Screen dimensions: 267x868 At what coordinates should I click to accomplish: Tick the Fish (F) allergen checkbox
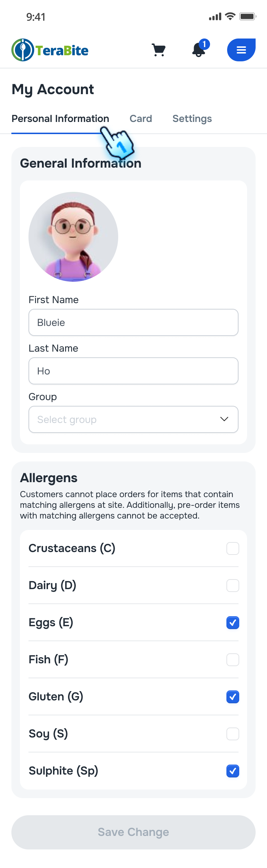click(x=233, y=660)
